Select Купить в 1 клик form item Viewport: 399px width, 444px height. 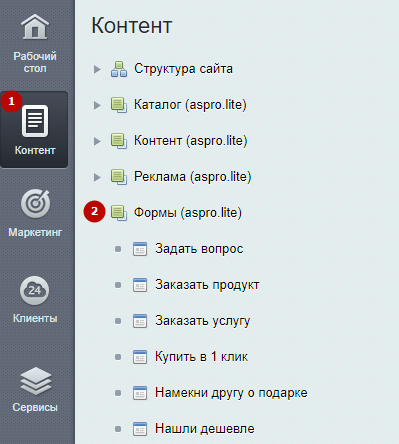pyautogui.click(x=201, y=357)
